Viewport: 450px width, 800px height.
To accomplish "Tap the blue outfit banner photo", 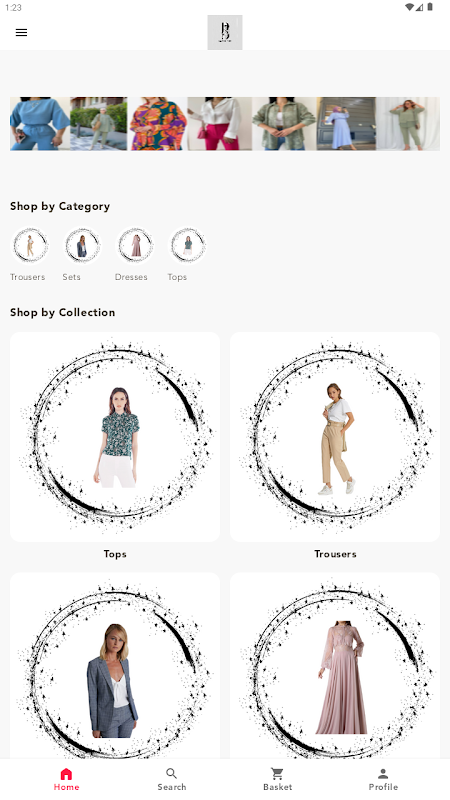I will click(40, 123).
